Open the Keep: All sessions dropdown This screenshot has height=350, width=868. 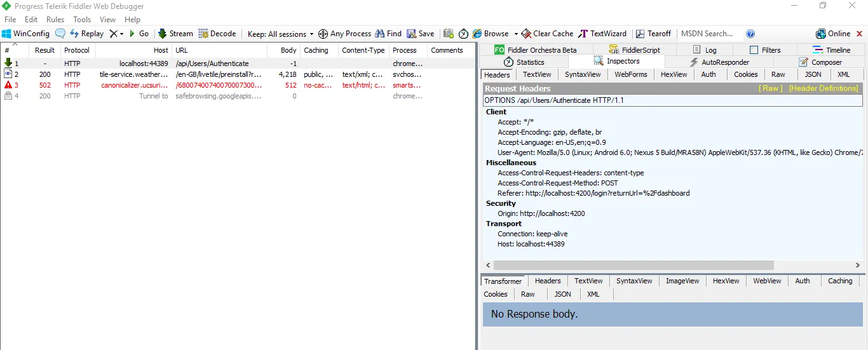(280, 34)
